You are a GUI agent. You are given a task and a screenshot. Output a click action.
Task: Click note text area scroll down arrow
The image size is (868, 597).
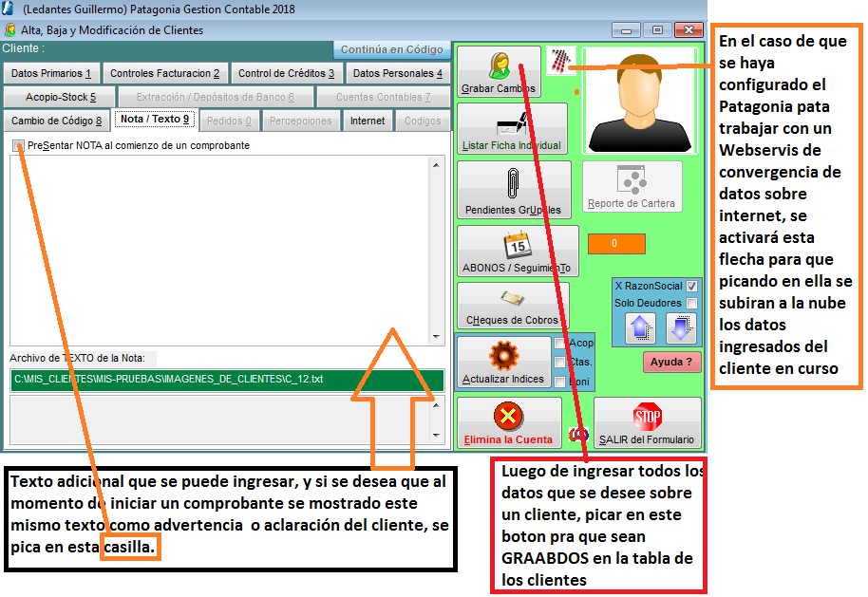436,336
